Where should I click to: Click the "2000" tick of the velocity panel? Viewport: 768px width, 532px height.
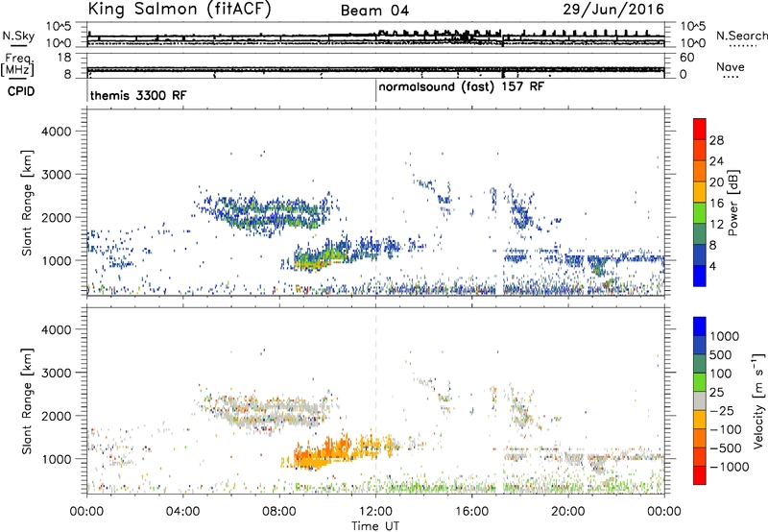click(x=56, y=416)
